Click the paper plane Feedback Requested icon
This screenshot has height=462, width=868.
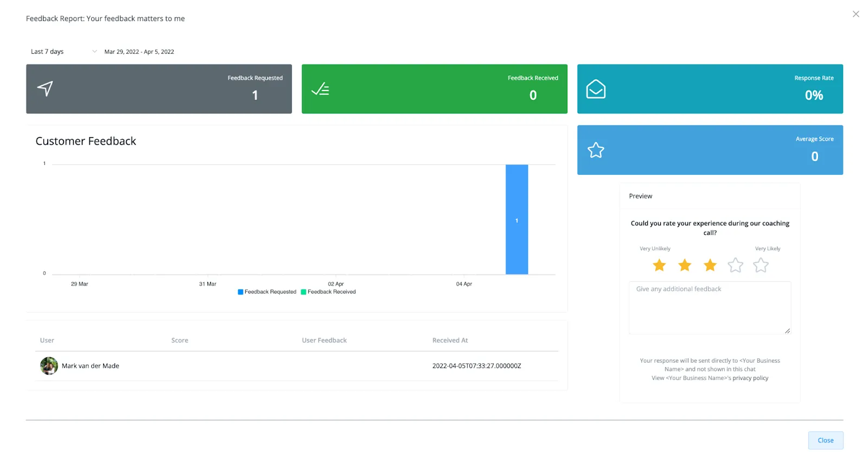[x=45, y=88]
